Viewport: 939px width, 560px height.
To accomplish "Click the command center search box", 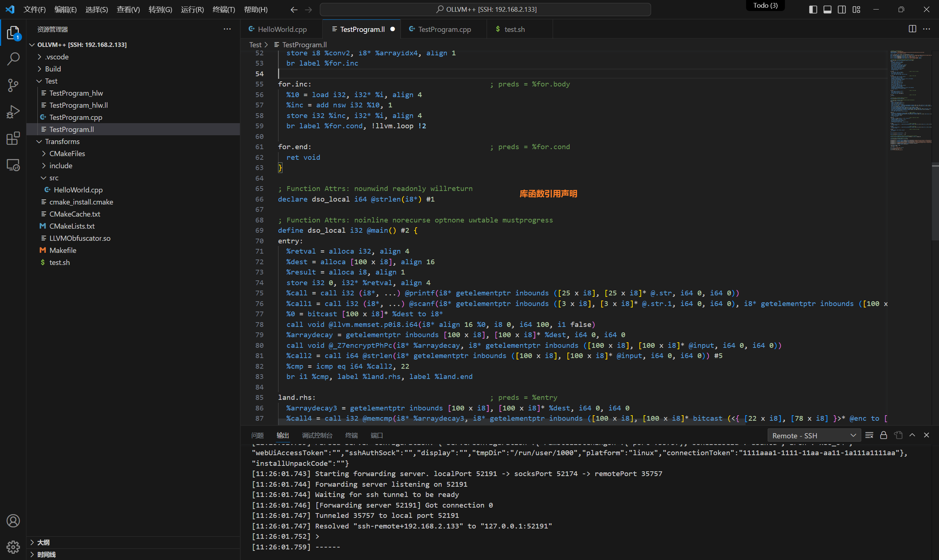I will pos(485,10).
